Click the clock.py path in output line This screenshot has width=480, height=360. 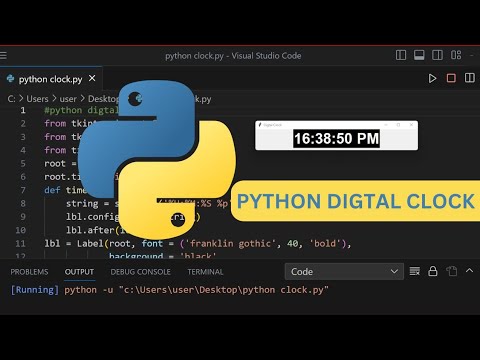coord(224,290)
